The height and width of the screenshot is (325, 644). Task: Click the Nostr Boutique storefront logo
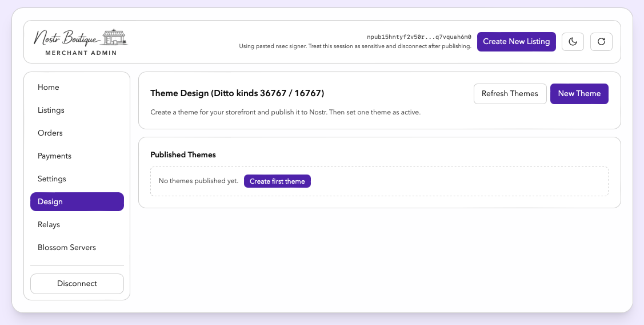click(x=81, y=38)
